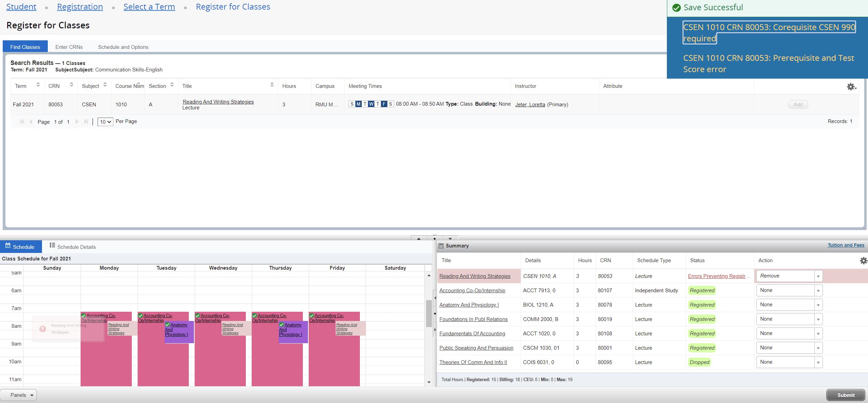Switch to the Enter CRNs tab
This screenshot has width=868, height=403.
[69, 47]
